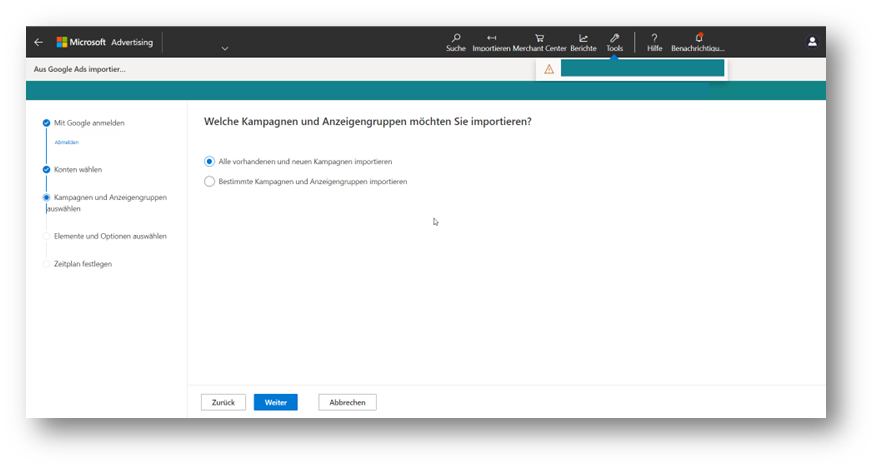The width and height of the screenshot is (878, 470).
Task: Open the Hilfe question mark icon
Action: point(654,39)
